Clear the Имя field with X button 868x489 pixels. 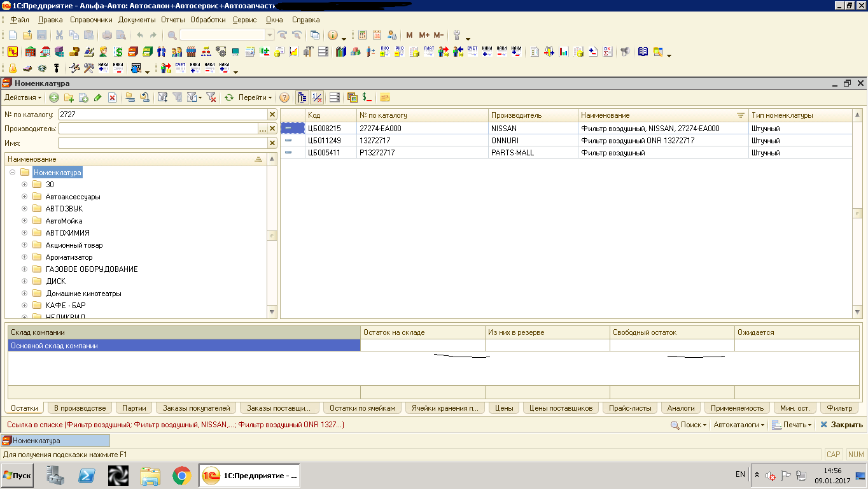[272, 143]
